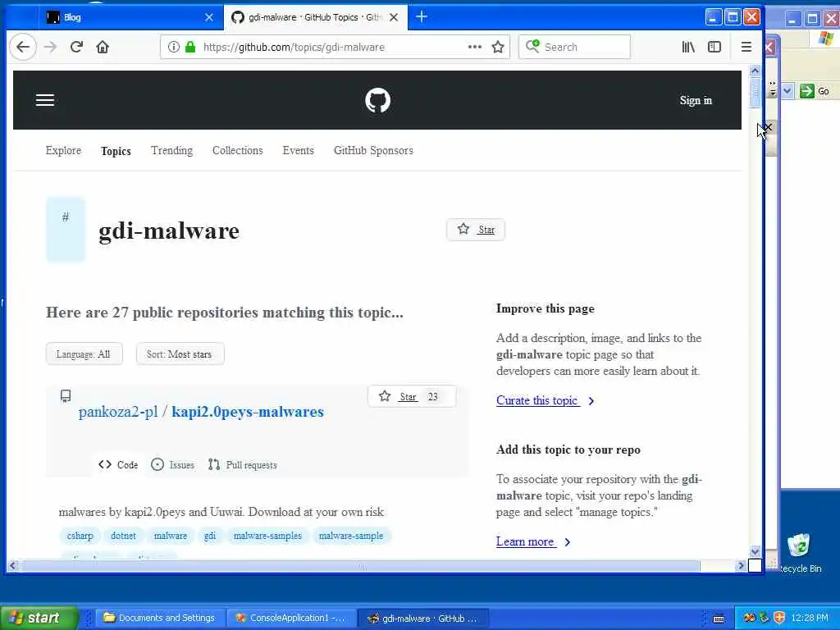The image size is (840, 630).
Task: Click the green padlock security icon
Action: click(x=190, y=47)
